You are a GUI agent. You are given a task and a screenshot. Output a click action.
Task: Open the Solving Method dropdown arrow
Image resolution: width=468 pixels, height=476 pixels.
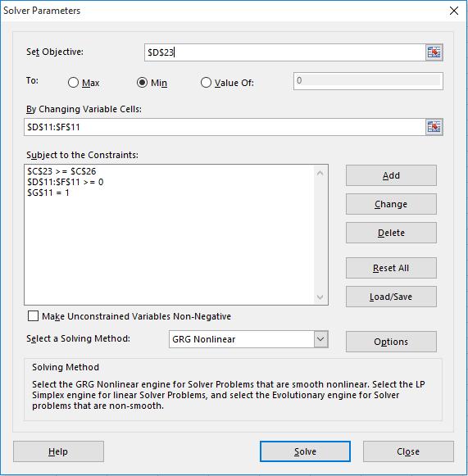pos(320,339)
